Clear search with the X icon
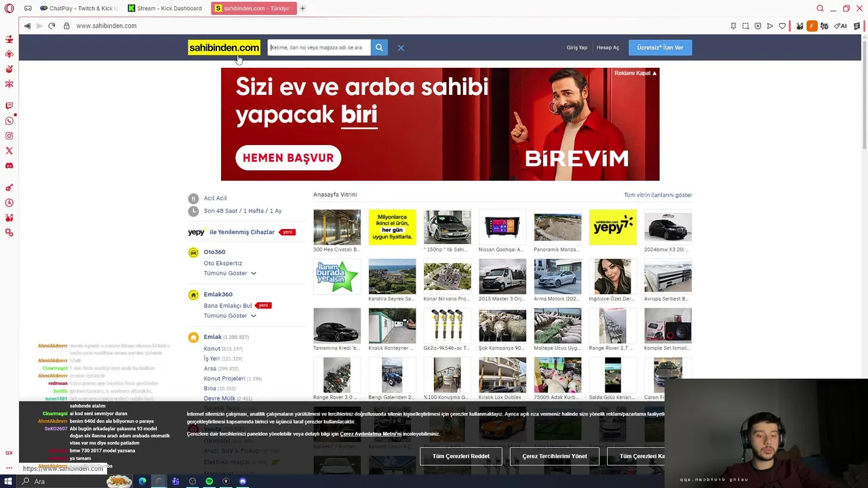Screen dimensions: 868x488 tap(401, 47)
